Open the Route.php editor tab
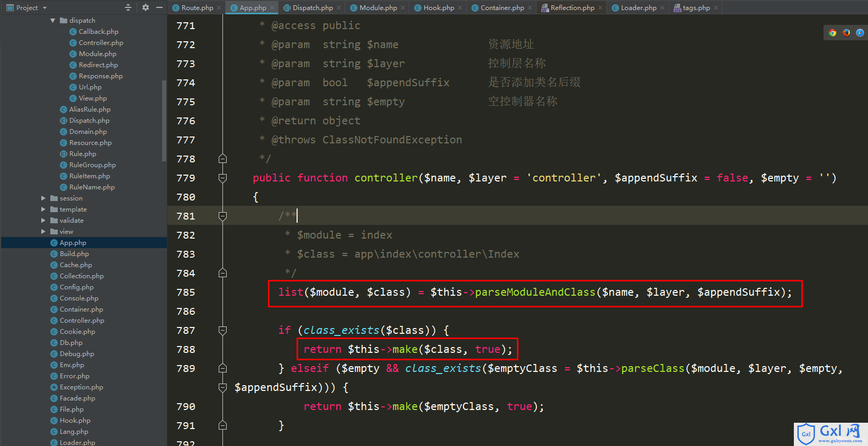 [197, 7]
